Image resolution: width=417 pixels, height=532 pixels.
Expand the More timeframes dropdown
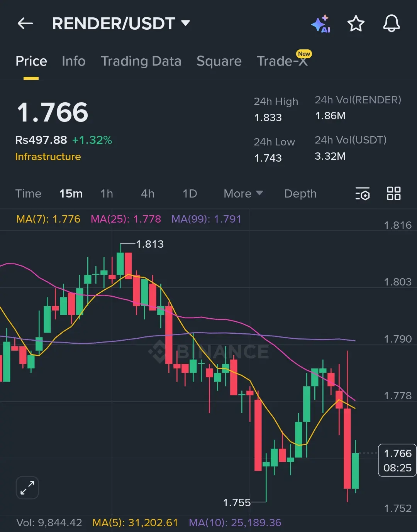[243, 194]
